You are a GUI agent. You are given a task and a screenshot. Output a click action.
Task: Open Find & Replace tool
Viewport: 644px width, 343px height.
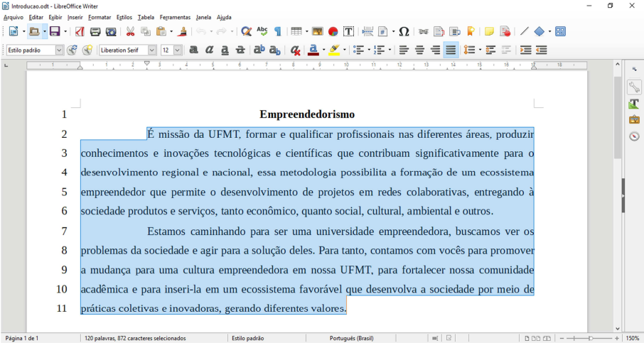click(246, 31)
